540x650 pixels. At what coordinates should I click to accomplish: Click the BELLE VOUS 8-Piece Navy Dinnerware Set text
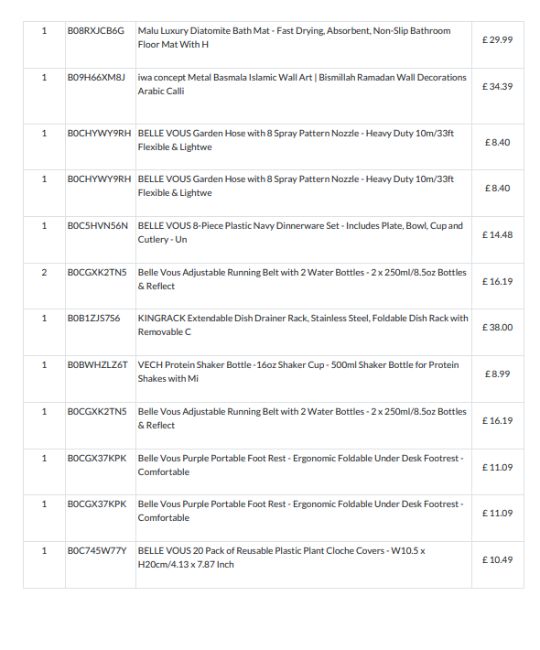coord(300,233)
